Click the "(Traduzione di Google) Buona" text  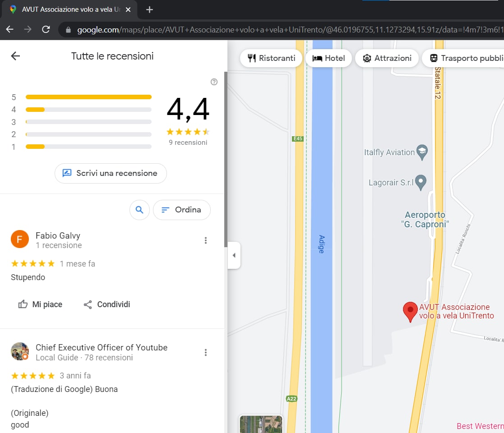[x=64, y=389]
